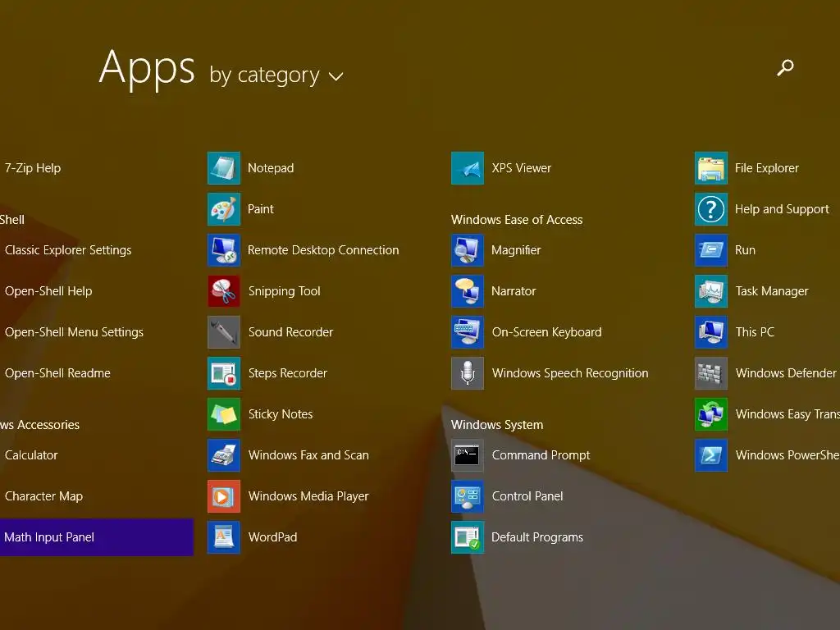
Task: Open the Calculator app entry
Action: click(x=31, y=455)
